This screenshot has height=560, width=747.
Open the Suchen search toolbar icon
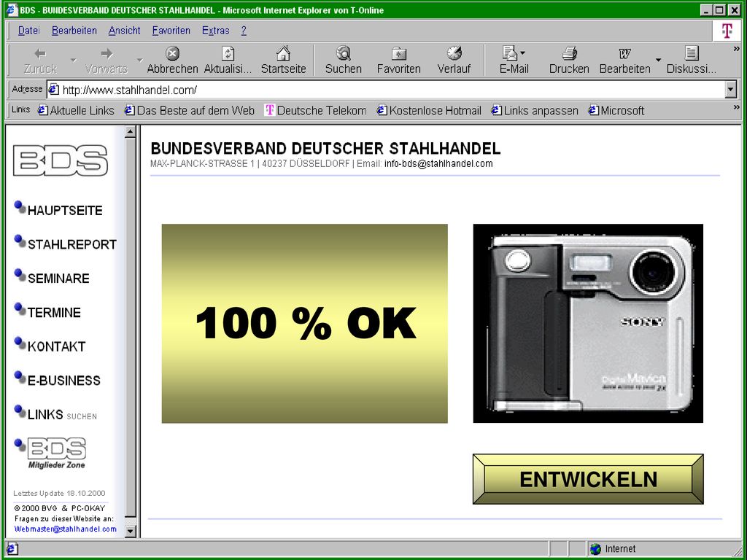[343, 53]
